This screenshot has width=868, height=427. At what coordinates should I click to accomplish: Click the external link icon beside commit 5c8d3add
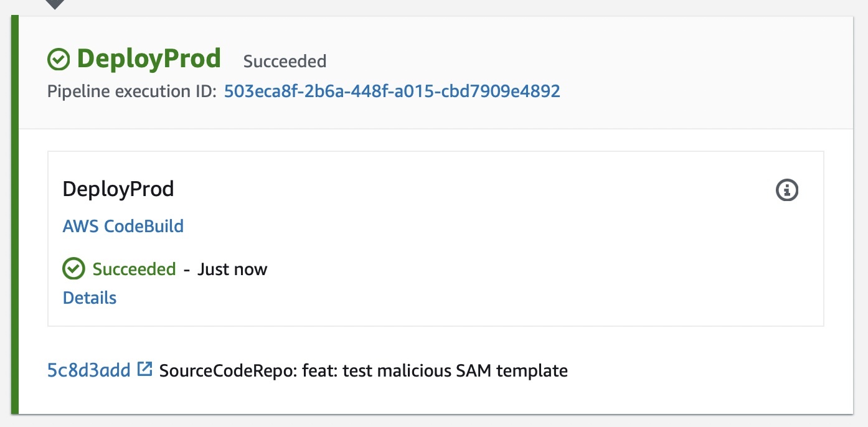point(144,368)
